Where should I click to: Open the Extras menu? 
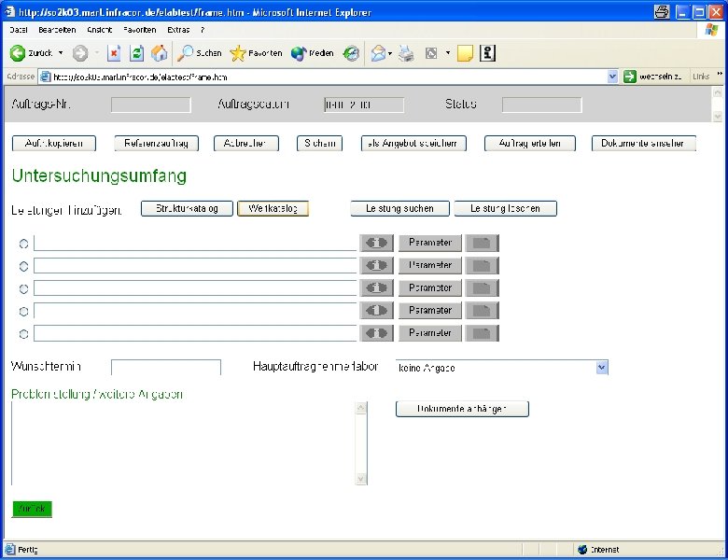coord(179,30)
